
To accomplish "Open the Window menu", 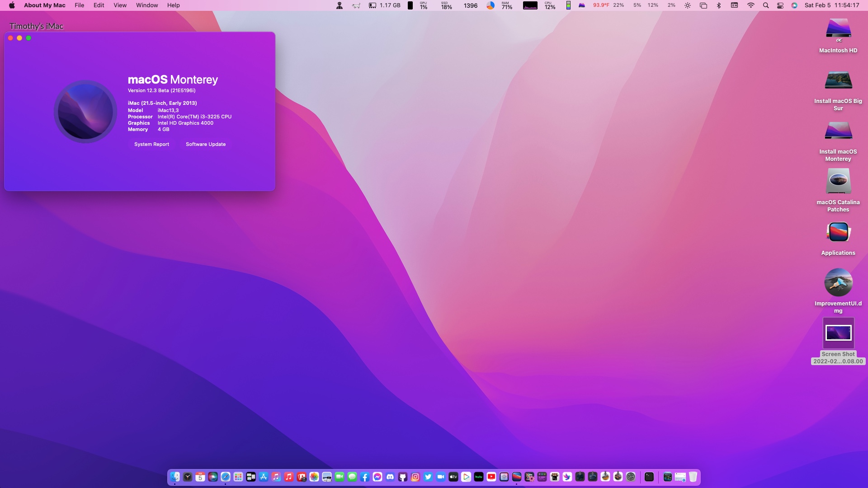I will pos(147,5).
